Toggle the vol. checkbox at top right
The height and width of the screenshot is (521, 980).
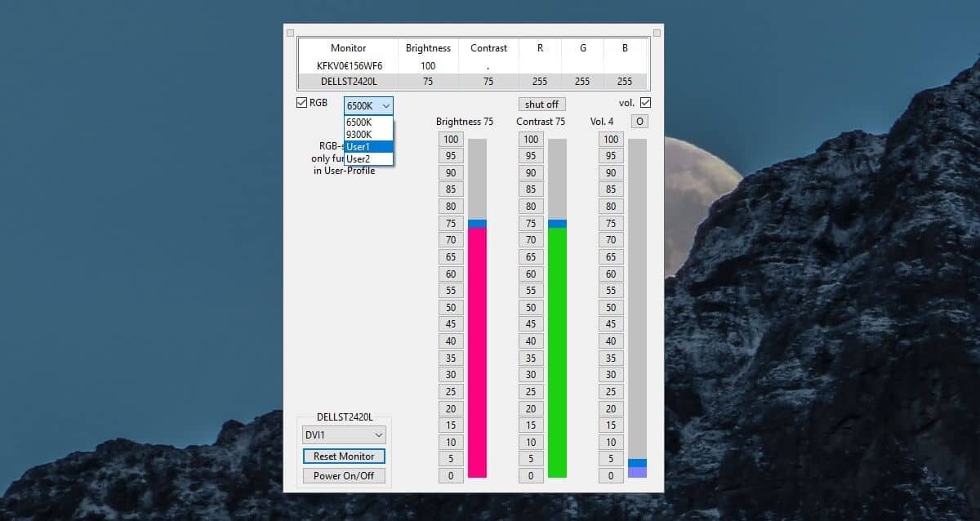pos(645,102)
